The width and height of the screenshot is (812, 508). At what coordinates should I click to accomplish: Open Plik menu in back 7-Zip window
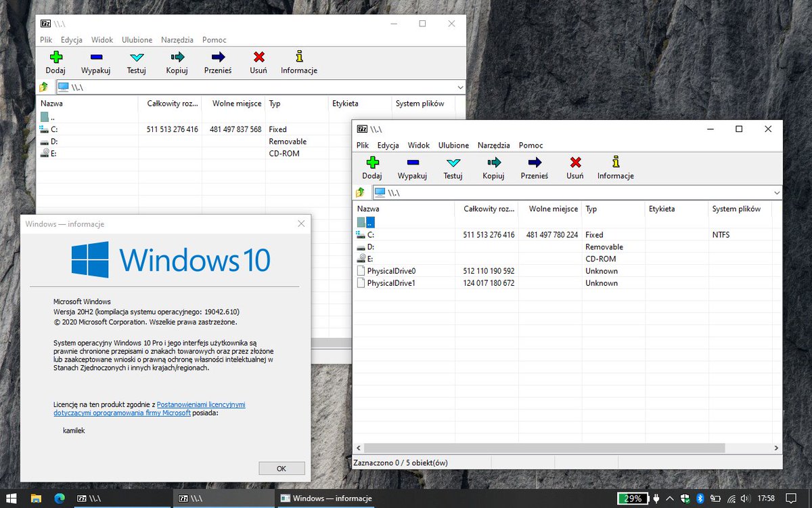point(46,40)
